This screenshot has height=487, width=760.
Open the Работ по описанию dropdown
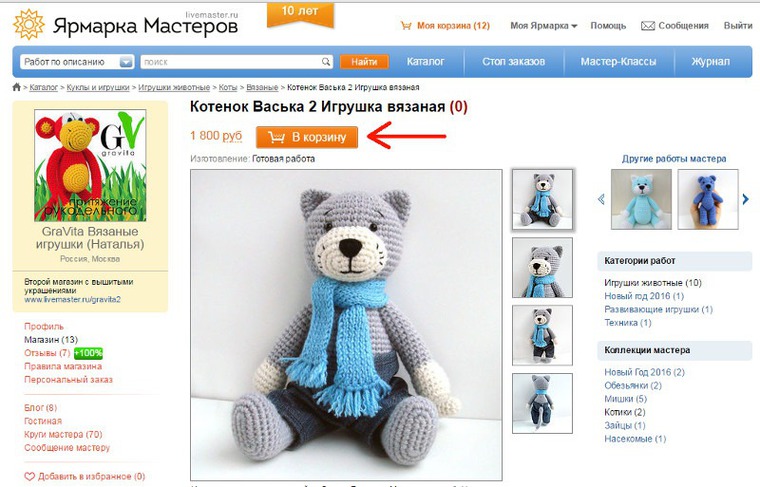click(x=77, y=62)
